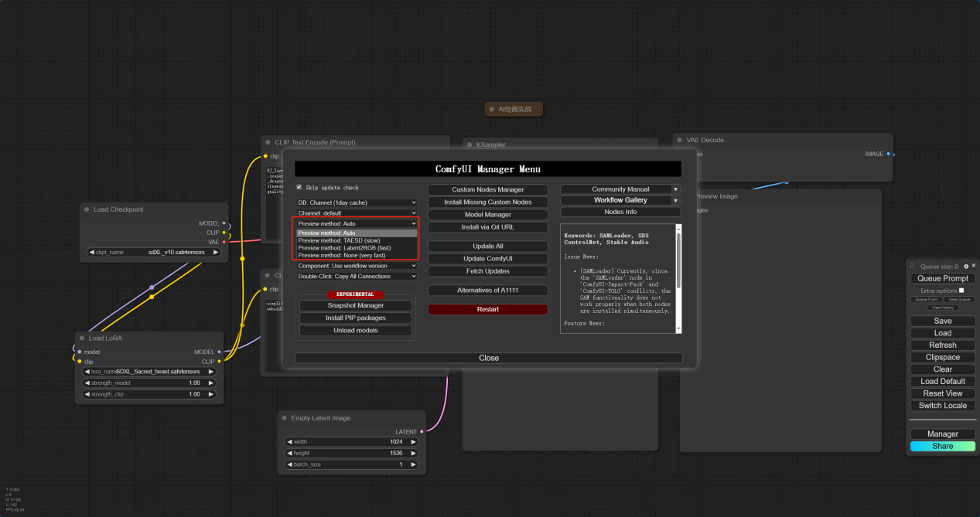This screenshot has width=980, height=517.
Task: Open the Snapshot Manager
Action: (x=356, y=305)
